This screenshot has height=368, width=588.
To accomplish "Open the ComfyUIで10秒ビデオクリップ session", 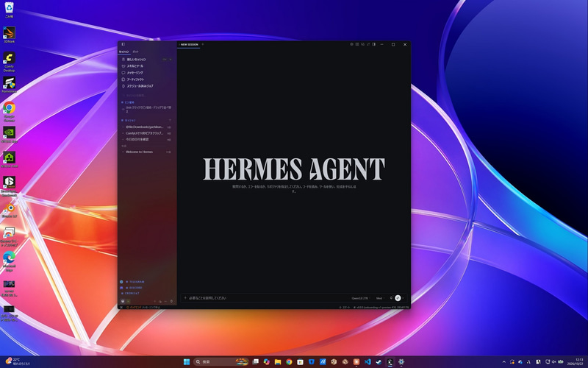I will pos(146,133).
